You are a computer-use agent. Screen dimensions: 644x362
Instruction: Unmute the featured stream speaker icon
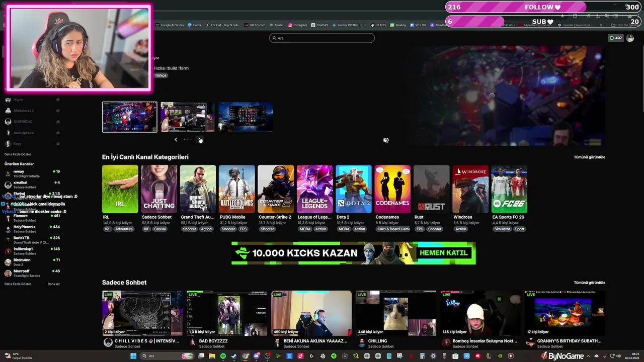tap(386, 140)
